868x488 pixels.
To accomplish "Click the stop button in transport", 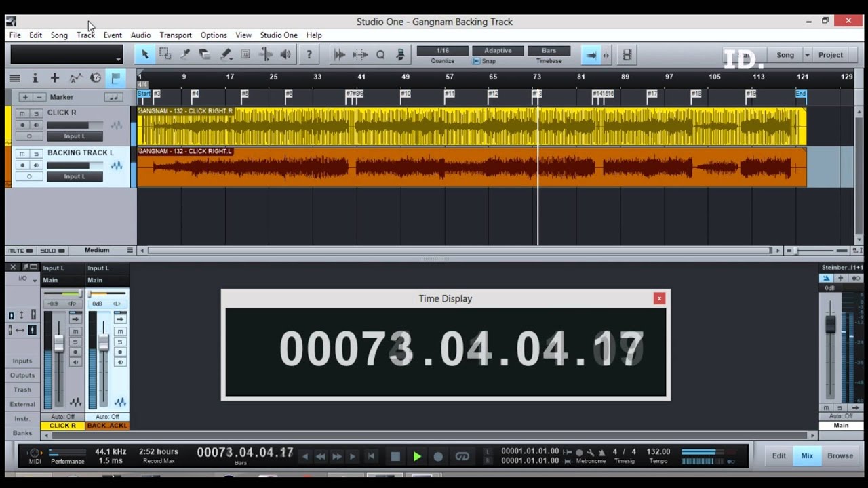I will pyautogui.click(x=395, y=457).
